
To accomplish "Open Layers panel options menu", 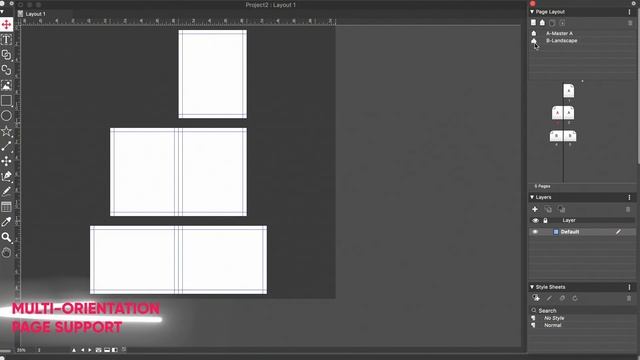I will pyautogui.click(x=629, y=198).
